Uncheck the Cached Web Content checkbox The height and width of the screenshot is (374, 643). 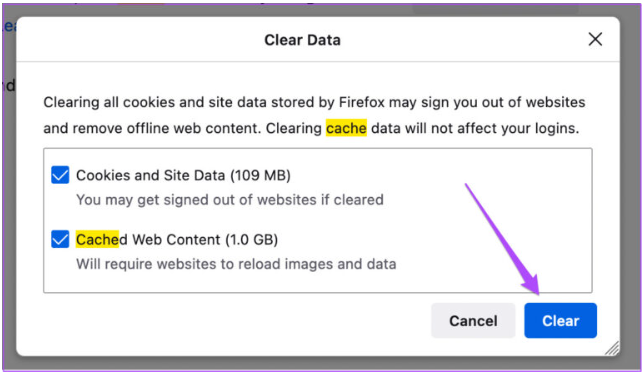click(60, 239)
